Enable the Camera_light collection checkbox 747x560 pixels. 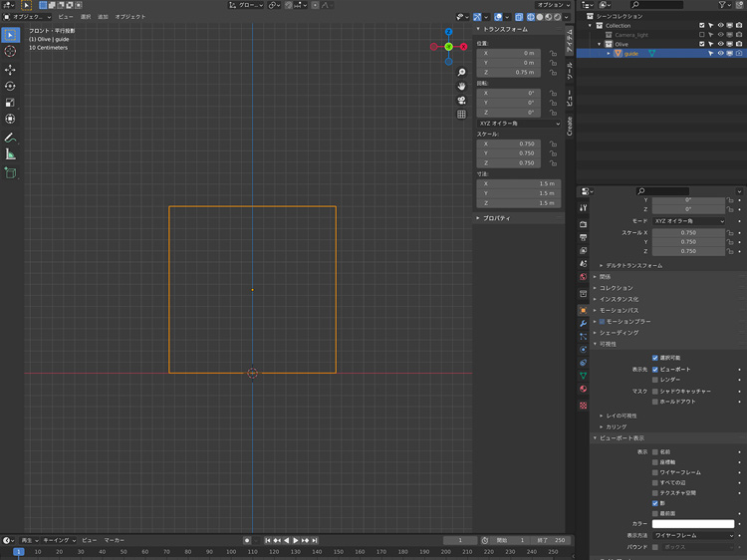[x=702, y=35]
